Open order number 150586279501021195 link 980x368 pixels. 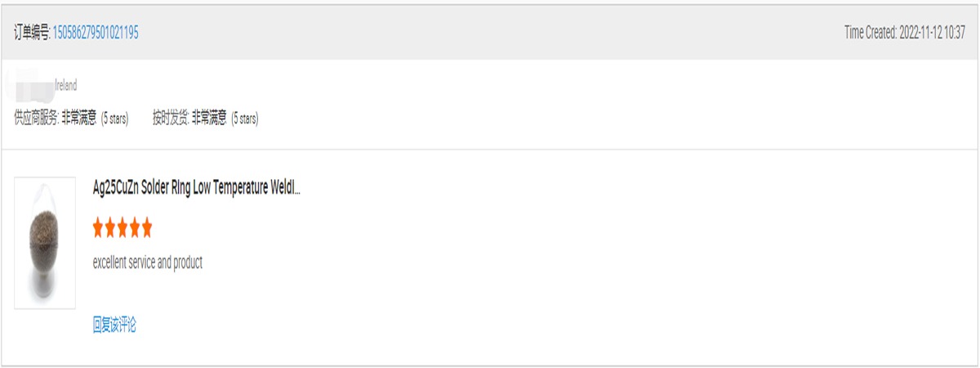click(x=96, y=33)
